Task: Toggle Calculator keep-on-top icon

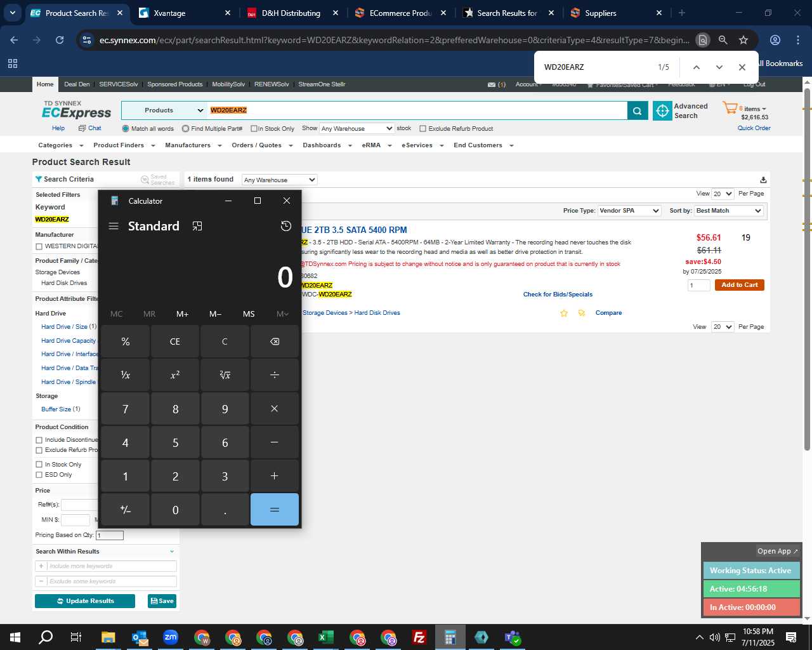Action: point(197,226)
